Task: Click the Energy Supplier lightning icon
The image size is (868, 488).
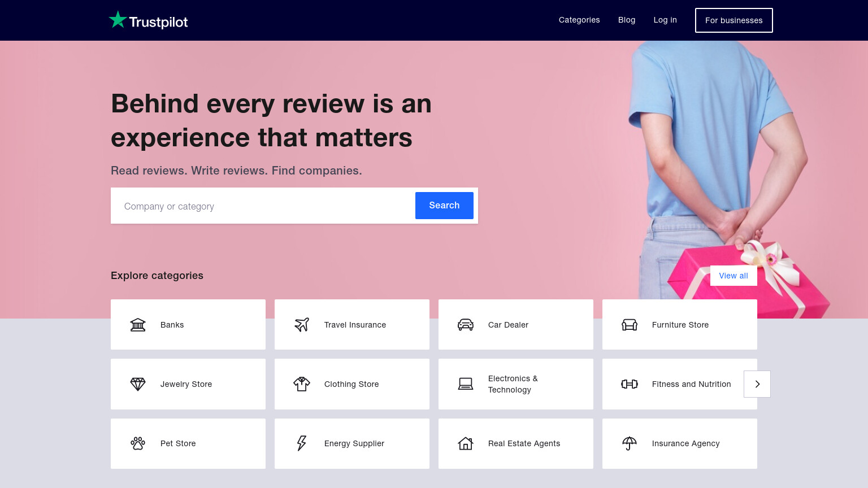Action: (x=302, y=443)
